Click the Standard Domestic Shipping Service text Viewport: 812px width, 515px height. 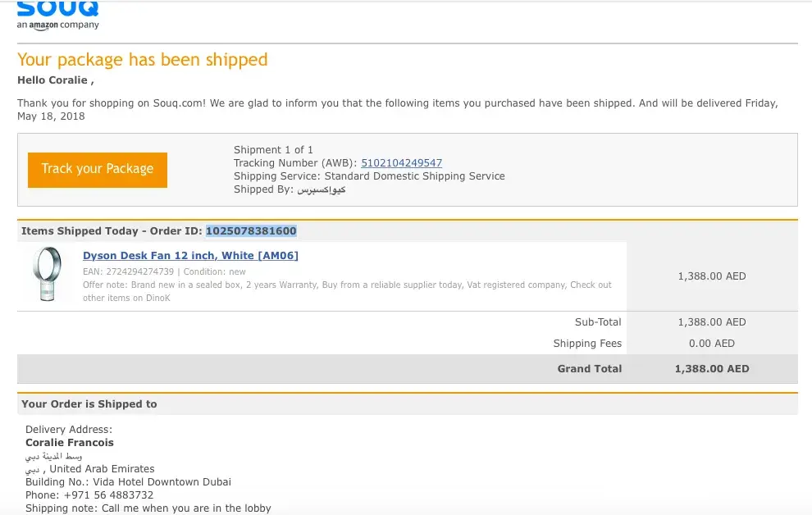tap(414, 176)
